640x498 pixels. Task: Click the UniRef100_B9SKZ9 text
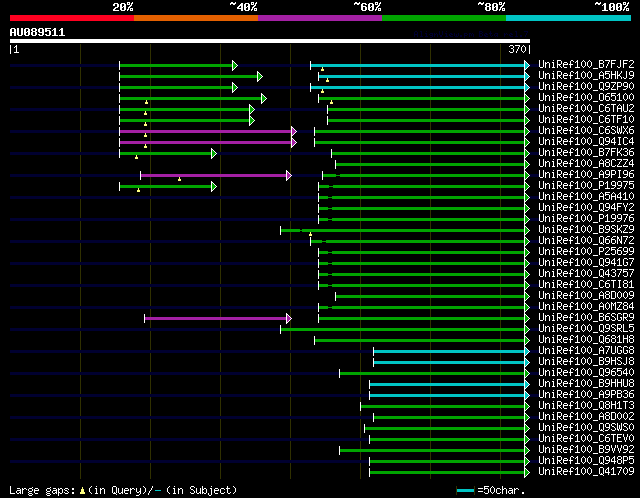[x=586, y=230]
